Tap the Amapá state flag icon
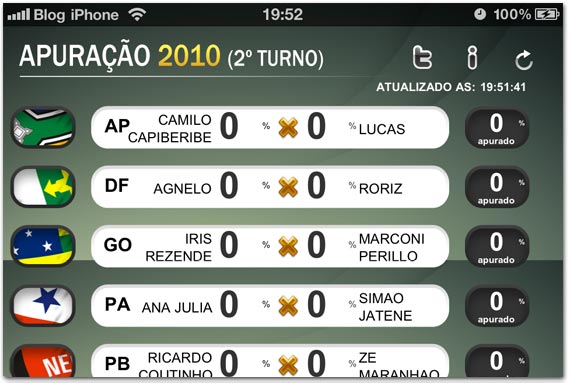 click(43, 128)
